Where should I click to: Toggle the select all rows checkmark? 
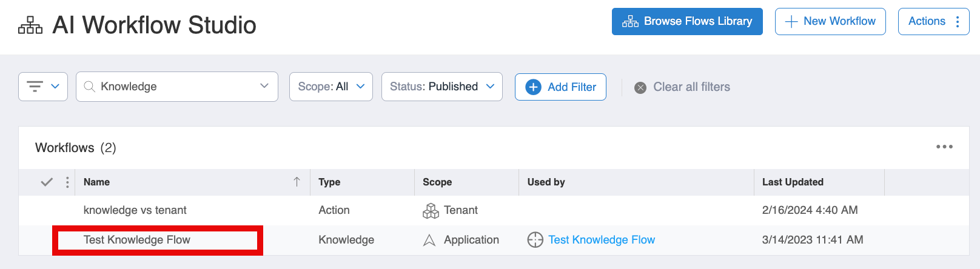47,182
